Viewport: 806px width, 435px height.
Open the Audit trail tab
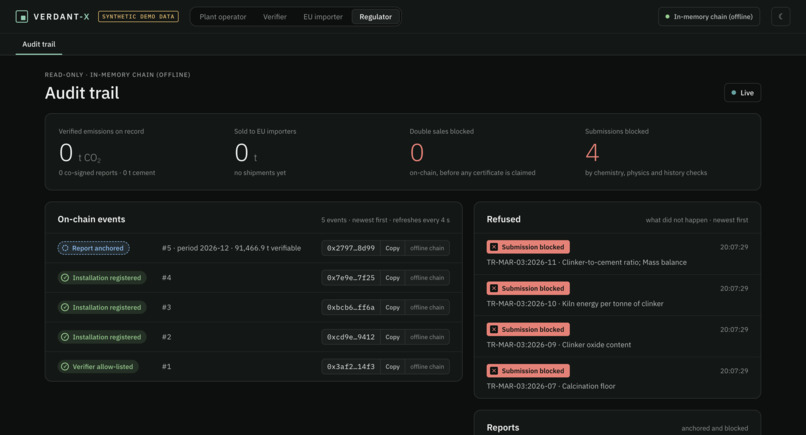click(x=39, y=44)
